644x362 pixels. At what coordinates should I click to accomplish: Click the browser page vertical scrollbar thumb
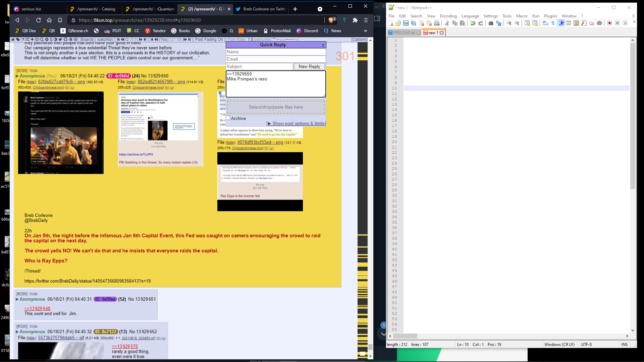click(x=370, y=347)
